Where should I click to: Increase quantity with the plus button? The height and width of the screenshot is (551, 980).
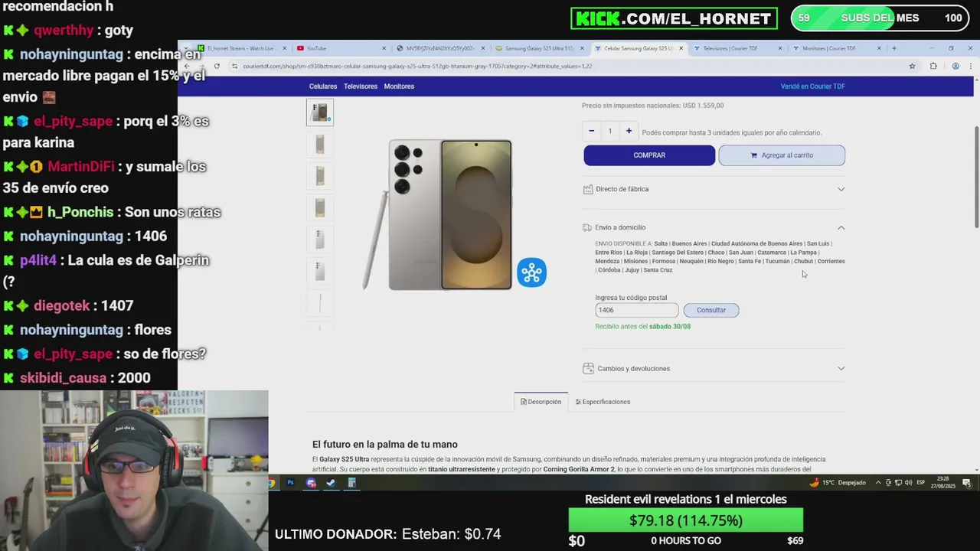pos(629,131)
